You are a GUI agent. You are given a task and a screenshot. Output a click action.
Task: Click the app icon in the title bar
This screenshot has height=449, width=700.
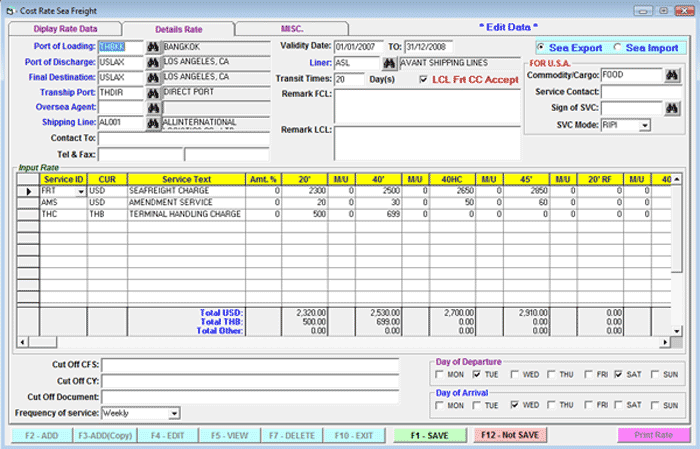coord(10,11)
